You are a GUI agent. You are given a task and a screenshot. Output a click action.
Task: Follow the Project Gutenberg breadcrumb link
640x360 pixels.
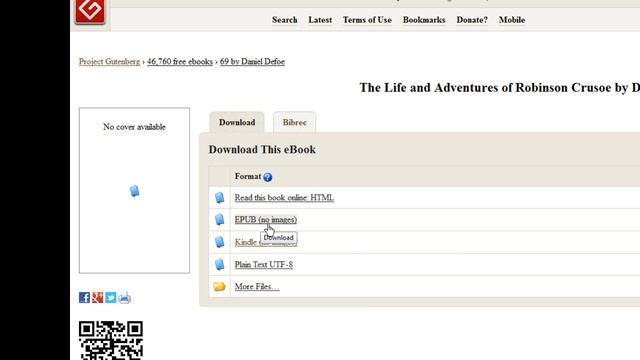point(109,62)
